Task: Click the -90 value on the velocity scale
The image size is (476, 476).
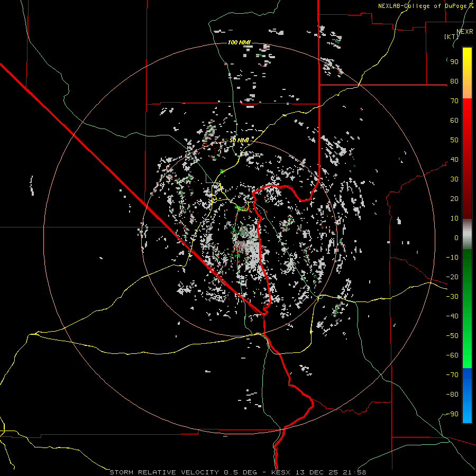Action: [x=452, y=414]
